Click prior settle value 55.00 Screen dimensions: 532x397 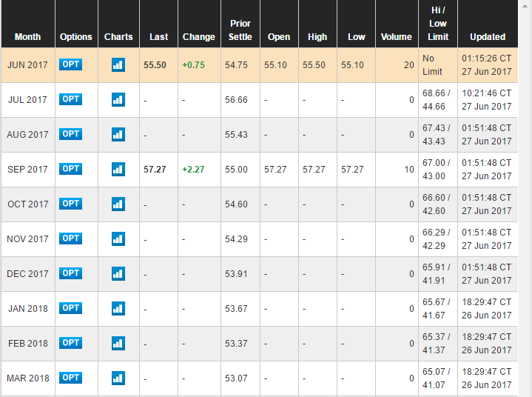tap(236, 170)
